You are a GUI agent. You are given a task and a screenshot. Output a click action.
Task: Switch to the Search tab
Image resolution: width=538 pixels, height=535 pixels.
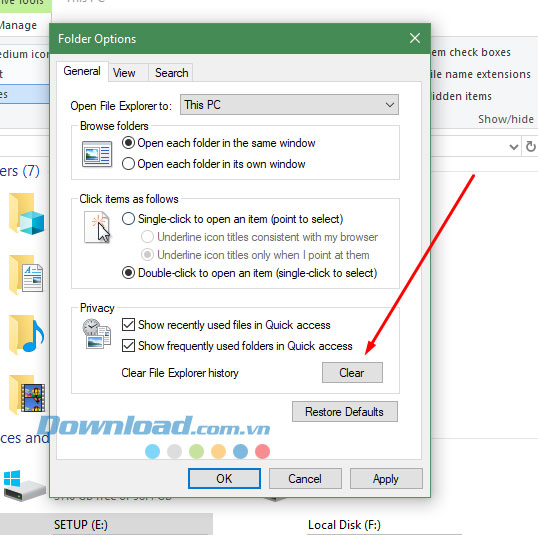(171, 73)
